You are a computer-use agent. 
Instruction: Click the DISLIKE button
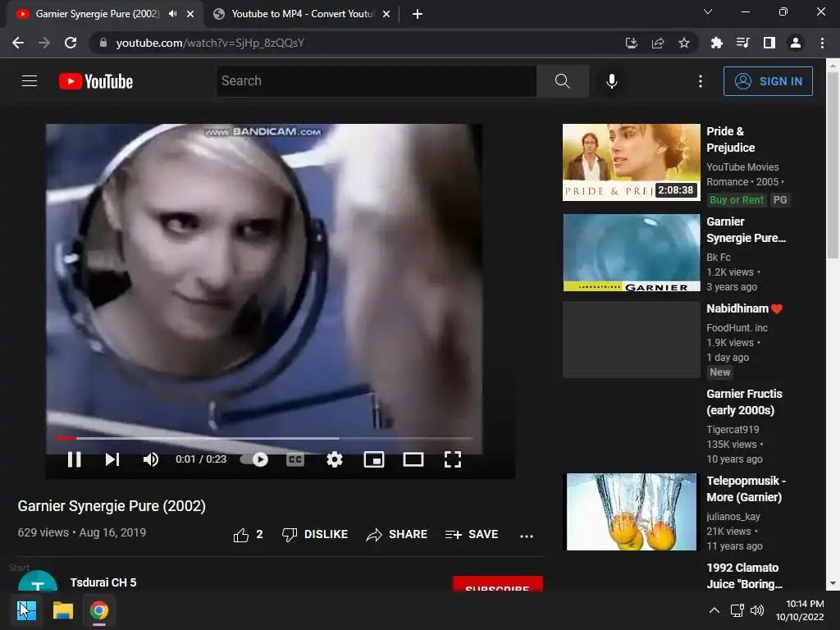click(315, 535)
